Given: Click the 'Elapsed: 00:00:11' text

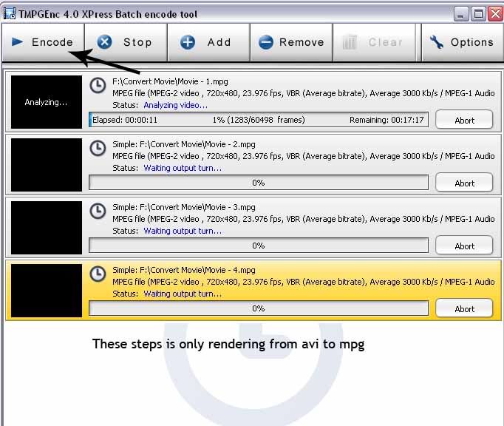Looking at the screenshot, I should coord(125,120).
